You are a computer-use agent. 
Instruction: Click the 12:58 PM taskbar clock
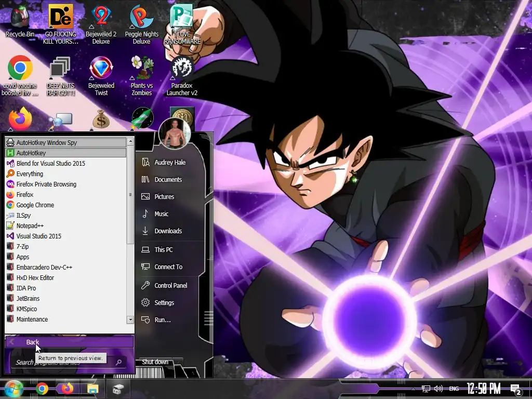point(484,389)
